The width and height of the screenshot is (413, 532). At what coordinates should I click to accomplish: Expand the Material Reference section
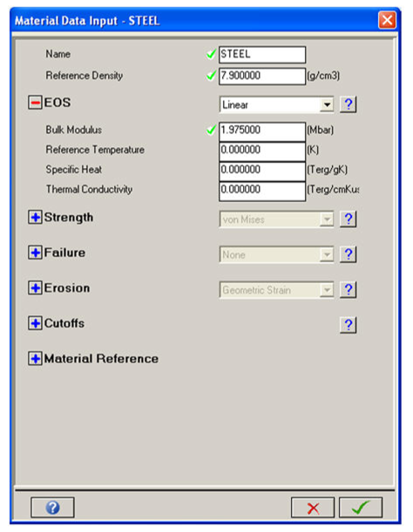(36, 358)
